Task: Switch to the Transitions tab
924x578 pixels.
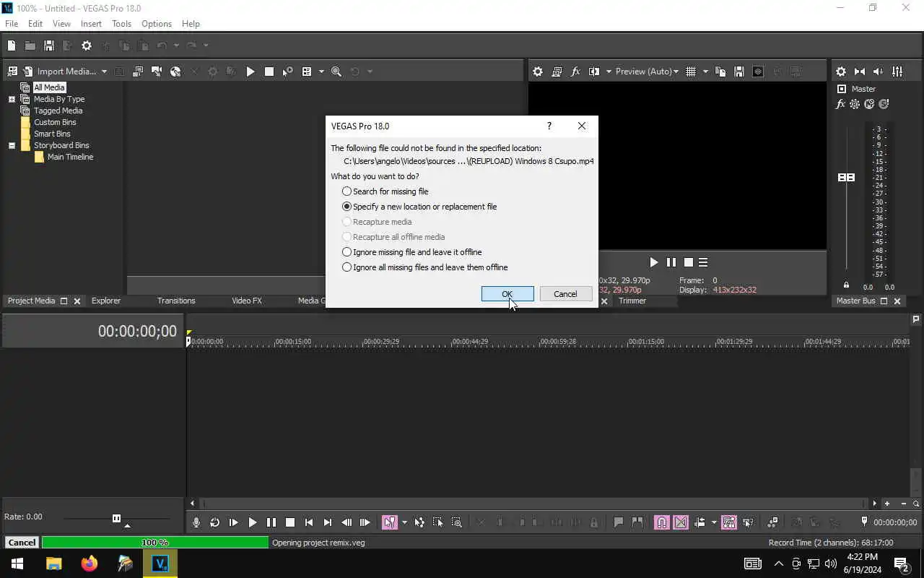Action: (176, 301)
